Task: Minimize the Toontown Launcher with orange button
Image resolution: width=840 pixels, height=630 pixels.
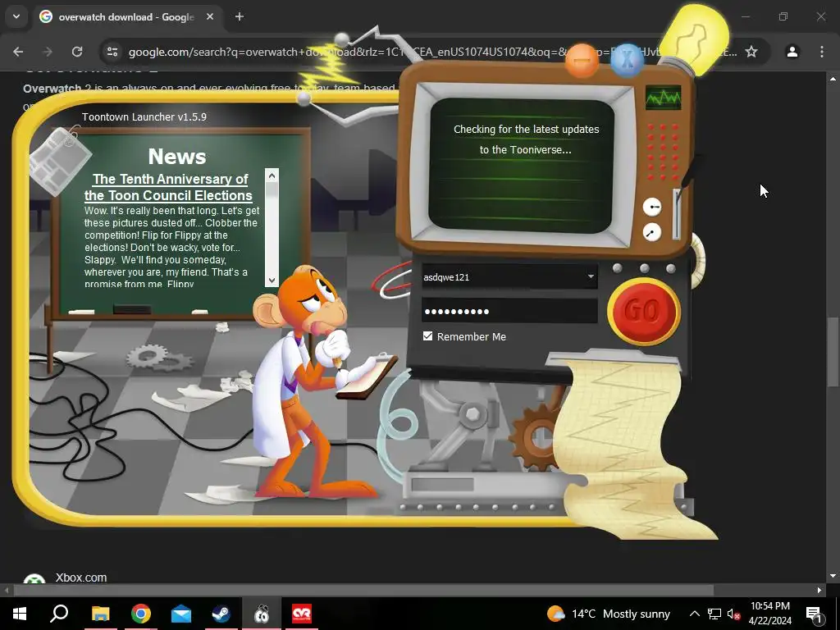Action: [x=582, y=59]
